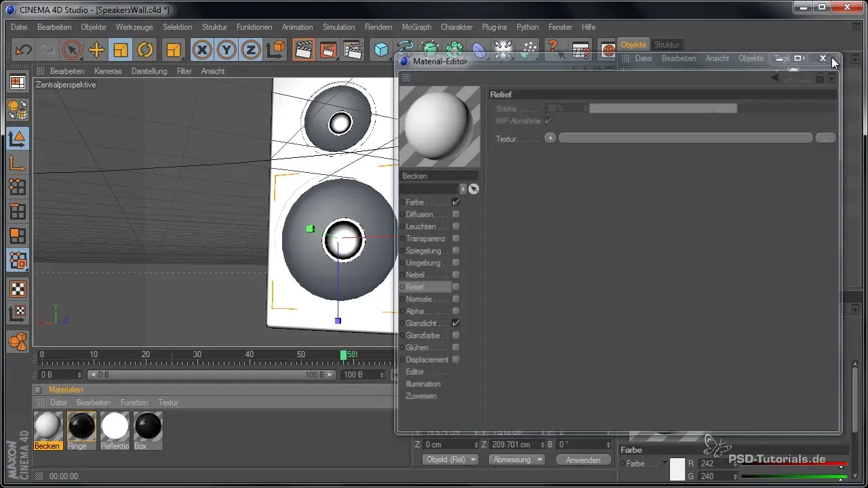Click the red R color slider
This screenshot has height=488, width=868.
pyautogui.click(x=795, y=464)
